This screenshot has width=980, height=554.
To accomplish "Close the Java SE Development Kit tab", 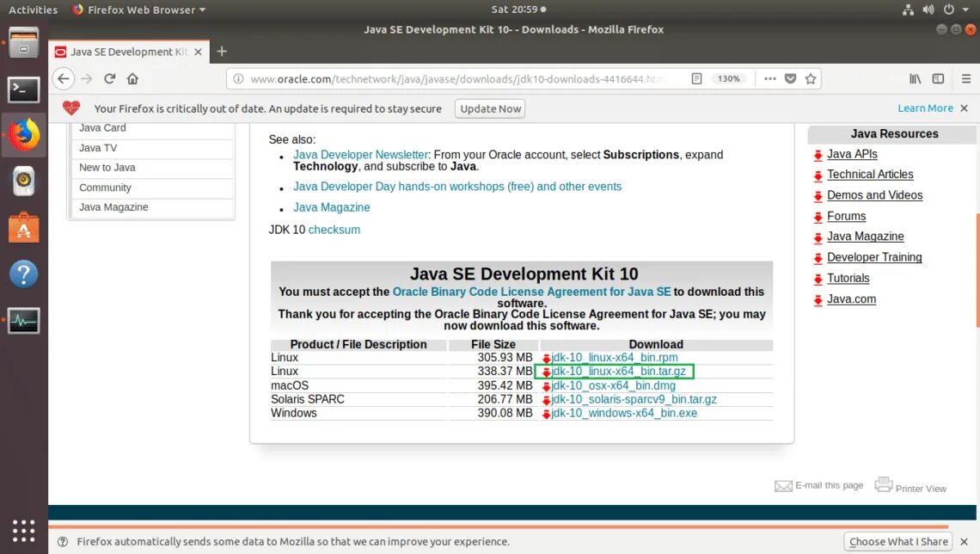I will (198, 52).
